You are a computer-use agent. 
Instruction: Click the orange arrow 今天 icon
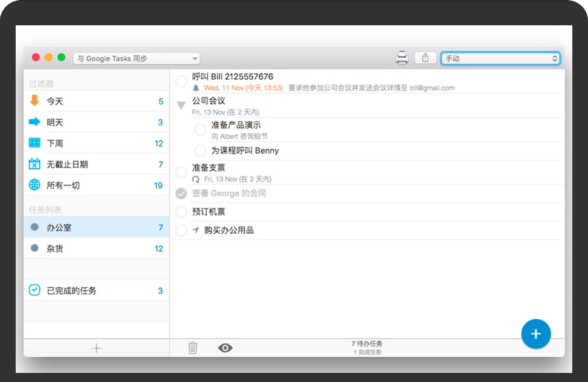click(35, 101)
